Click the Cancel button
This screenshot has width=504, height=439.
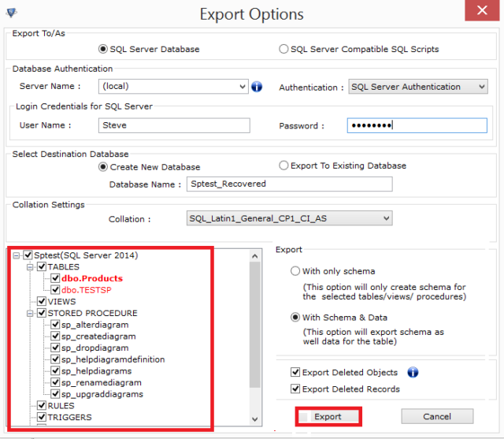pyautogui.click(x=437, y=416)
